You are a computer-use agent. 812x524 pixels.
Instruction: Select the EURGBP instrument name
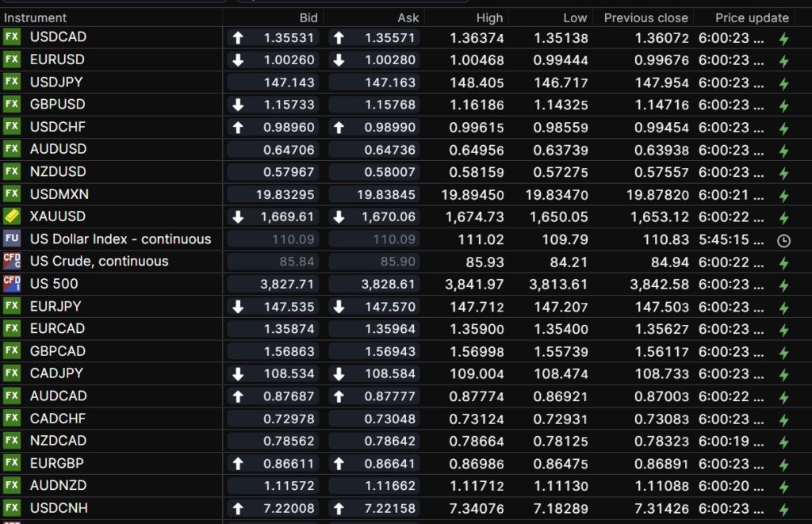click(57, 463)
